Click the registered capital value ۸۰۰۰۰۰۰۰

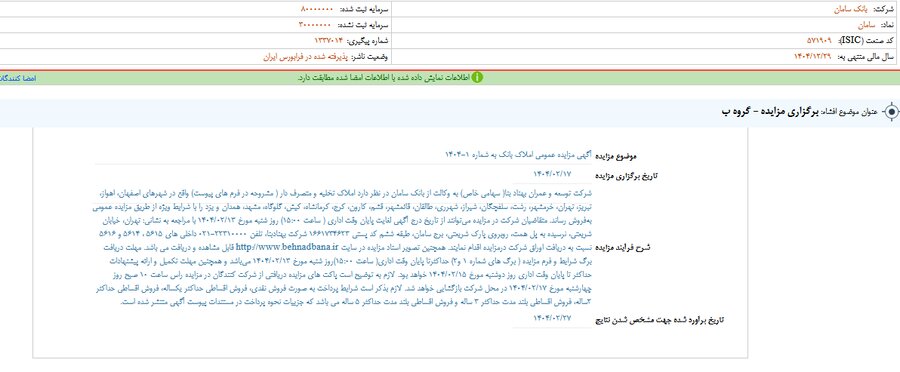pos(316,10)
